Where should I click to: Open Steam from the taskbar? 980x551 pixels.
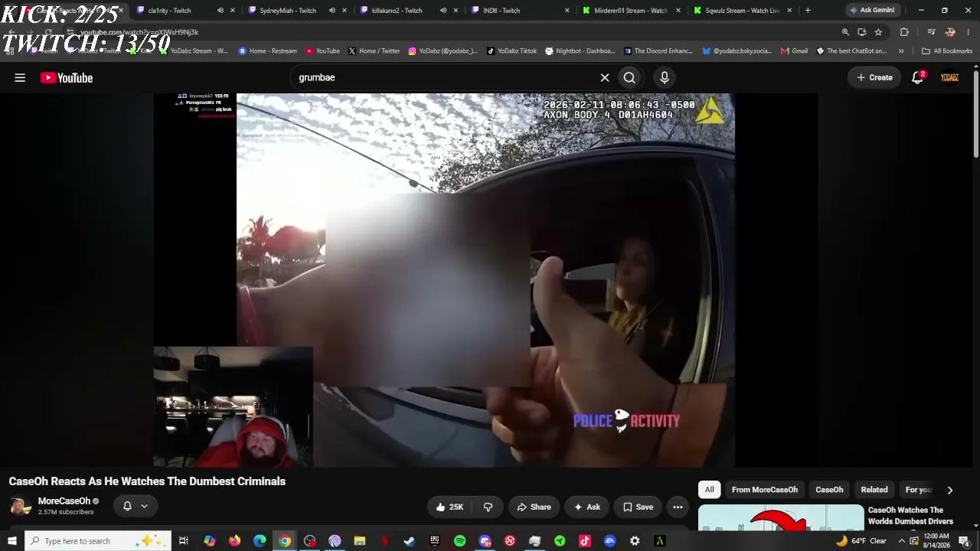pos(410,541)
